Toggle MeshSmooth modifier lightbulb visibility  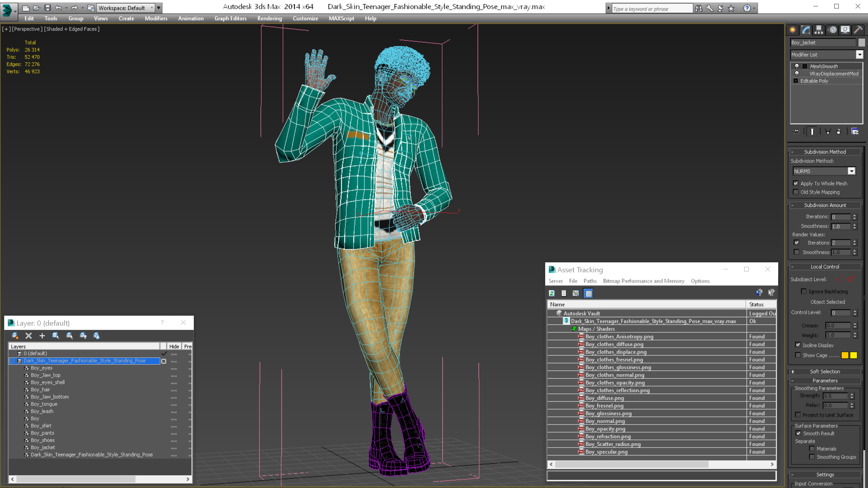point(797,66)
